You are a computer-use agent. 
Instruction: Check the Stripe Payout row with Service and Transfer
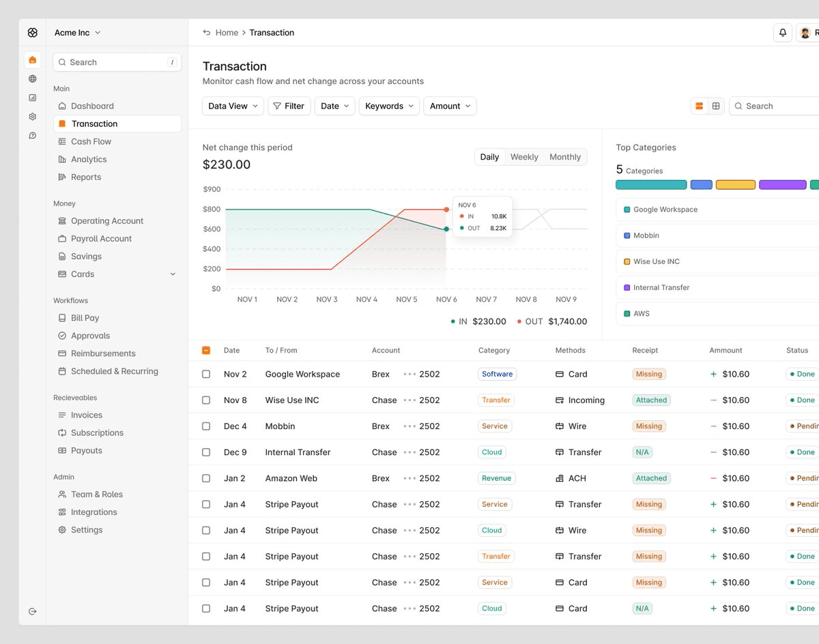click(x=206, y=504)
